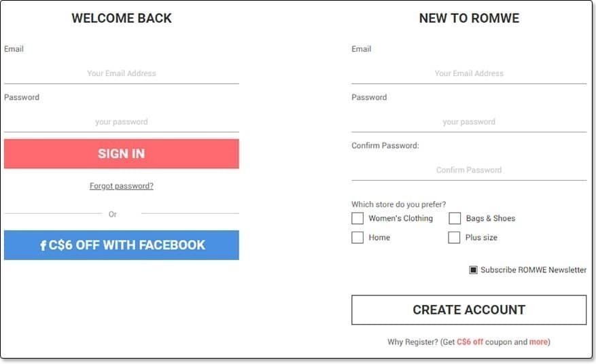Tick the Home store checkbox
This screenshot has height=364, width=596.
tap(357, 238)
